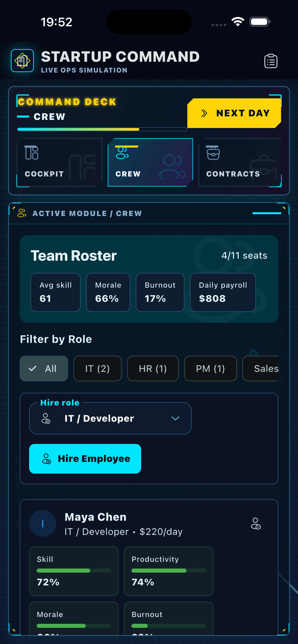Click Maya Chen's Productivity bar
This screenshot has height=644, width=298.
click(168, 570)
